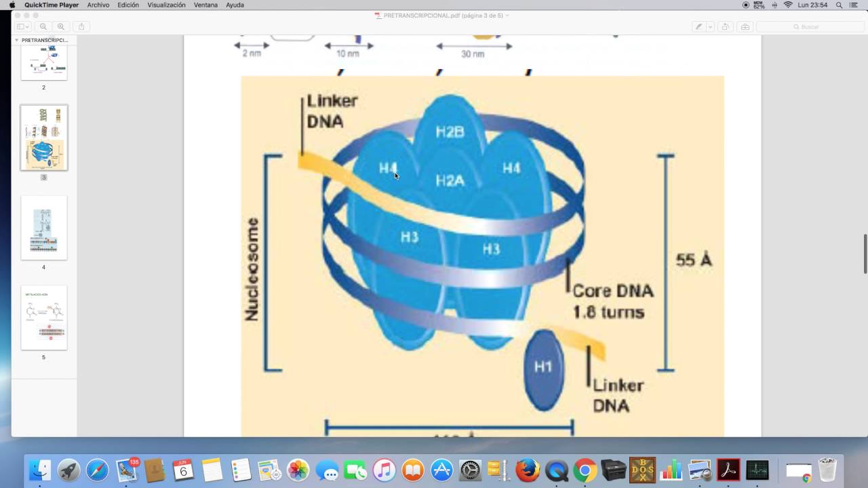868x488 pixels.
Task: Click the minimized Chrome window in Dock
Action: point(798,471)
